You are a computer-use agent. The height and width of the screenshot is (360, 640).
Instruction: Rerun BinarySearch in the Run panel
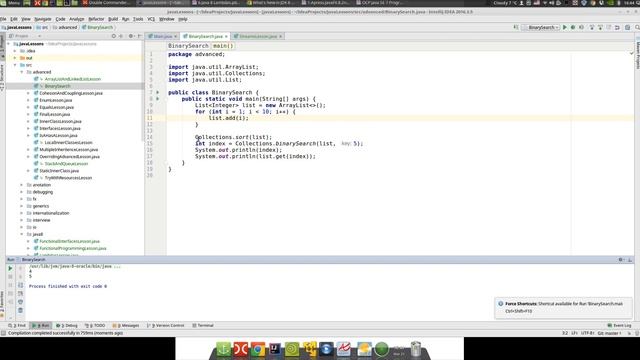10,268
